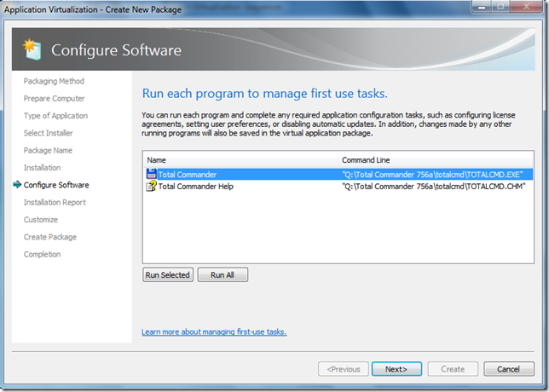Viewport: 549px width, 392px height.
Task: Open the Learn more about first-use tasks link
Action: [214, 331]
